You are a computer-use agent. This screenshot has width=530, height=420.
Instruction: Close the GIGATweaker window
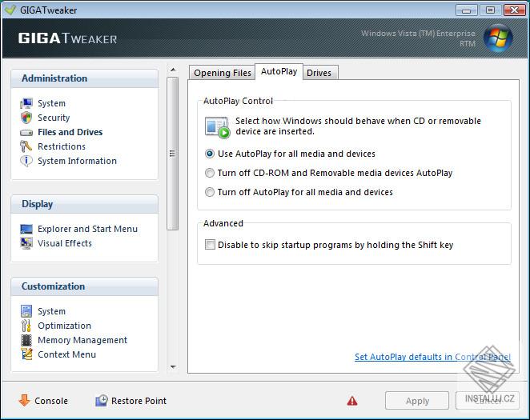[x=514, y=10]
